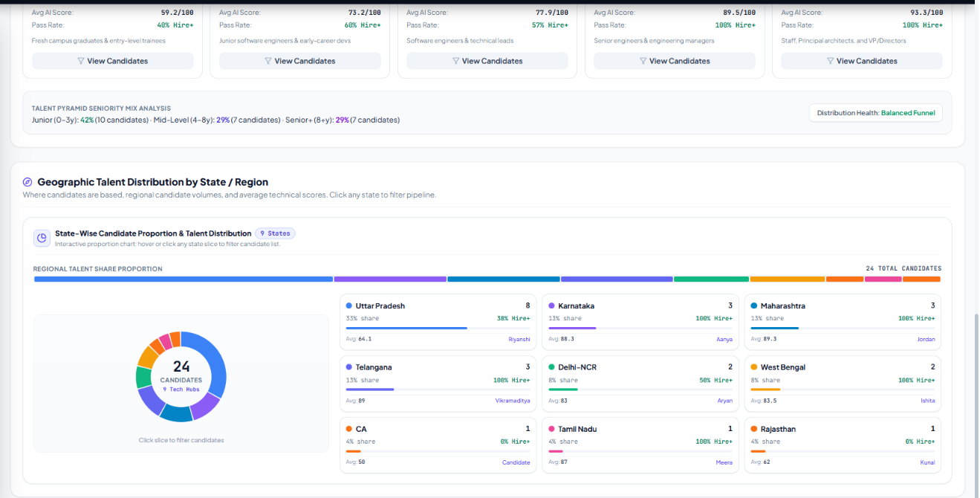The width and height of the screenshot is (980, 498).
Task: Click the 57% Hire+ pass rate value
Action: [550, 25]
